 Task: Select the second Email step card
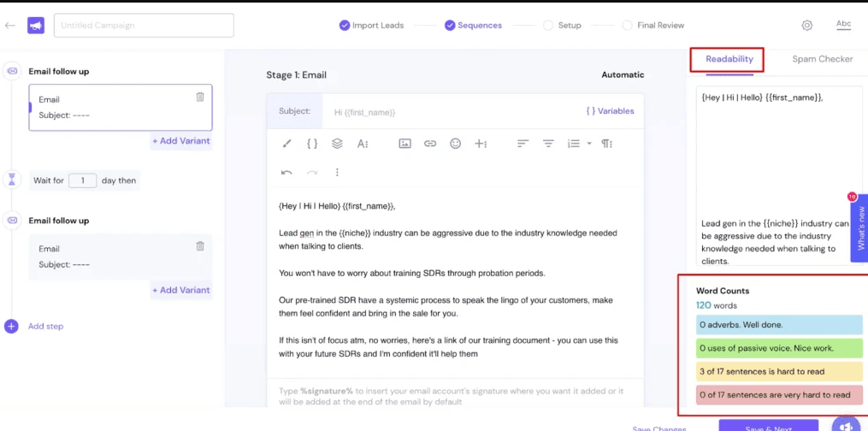coord(121,257)
